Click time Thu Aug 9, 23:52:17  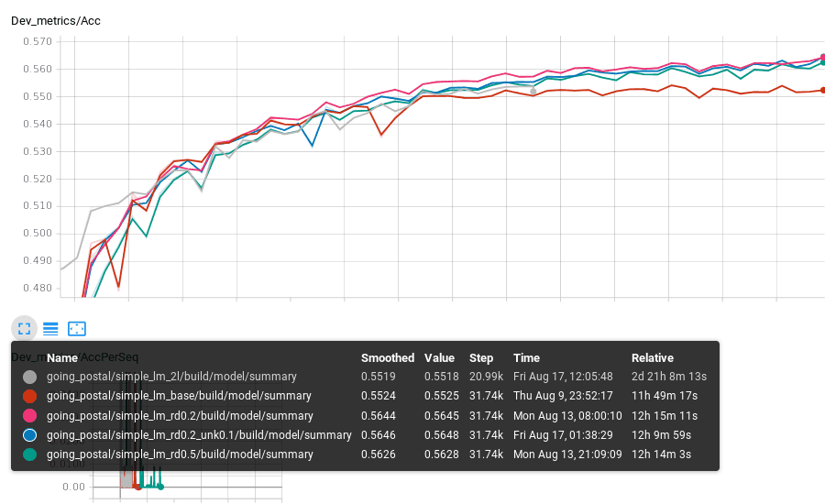coord(563,396)
